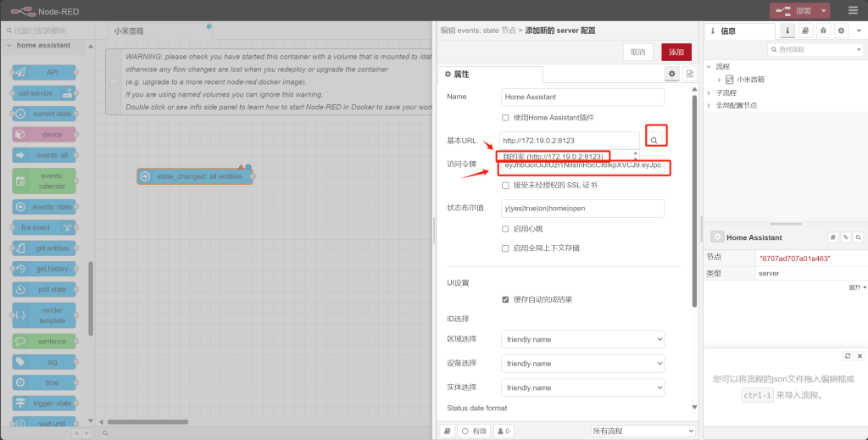The height and width of the screenshot is (440, 868).
Task: Expand the 子流程 subflows section
Action: pos(709,92)
